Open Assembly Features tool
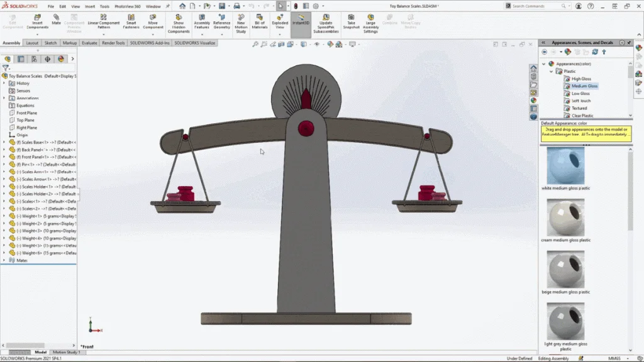 point(202,21)
